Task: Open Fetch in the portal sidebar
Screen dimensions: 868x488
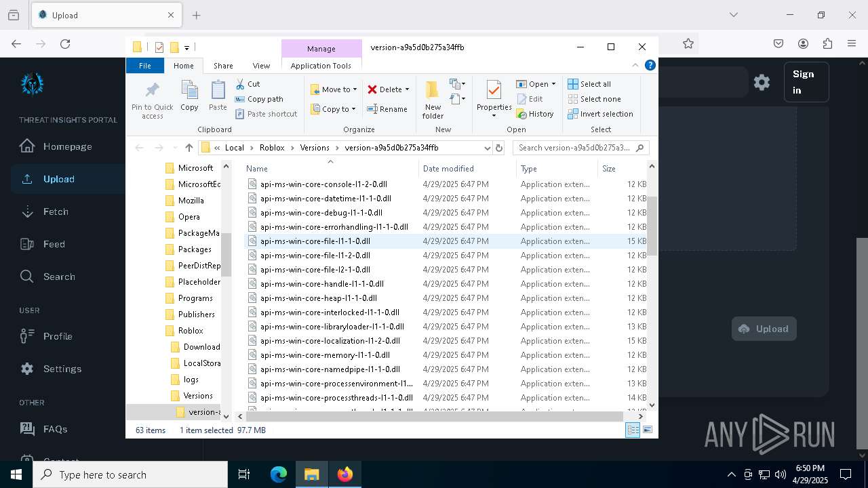Action: click(x=45, y=211)
